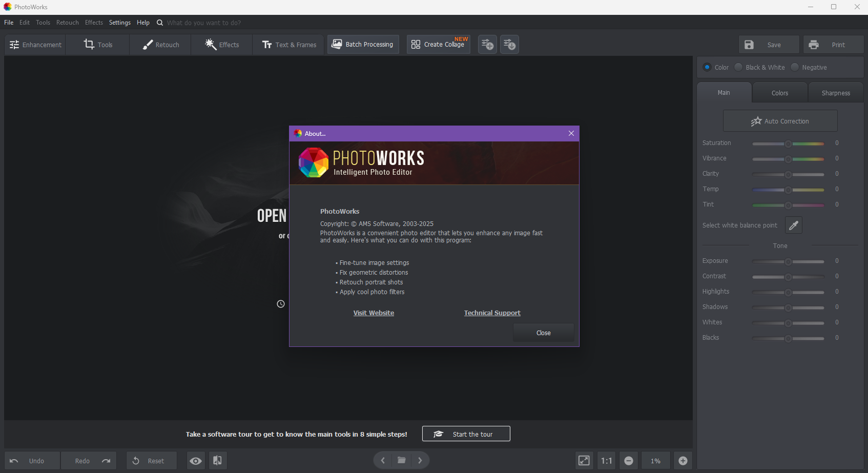Screen dimensions: 868x473
Task: Click the Blacks value 0
Action: pyautogui.click(x=837, y=338)
